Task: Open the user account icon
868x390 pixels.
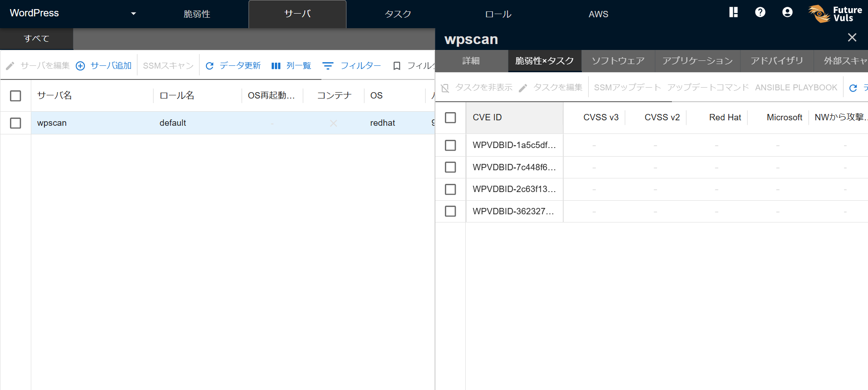Action: click(x=787, y=12)
